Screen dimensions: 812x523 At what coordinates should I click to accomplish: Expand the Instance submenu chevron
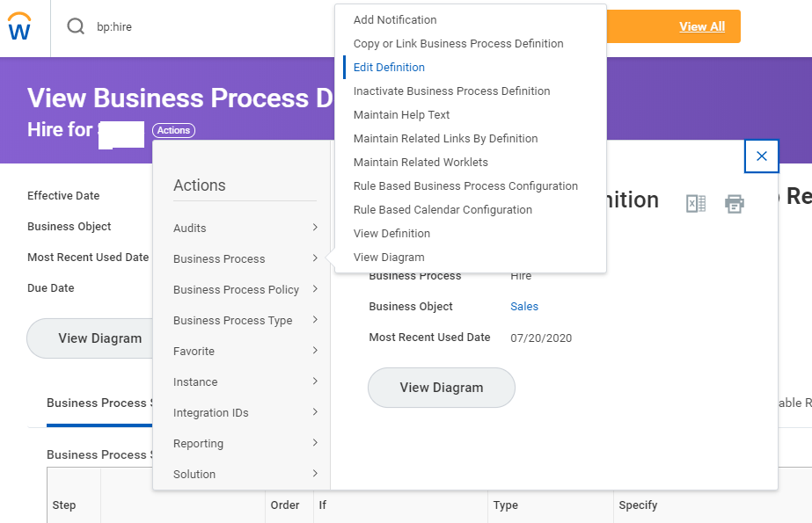pyautogui.click(x=315, y=381)
